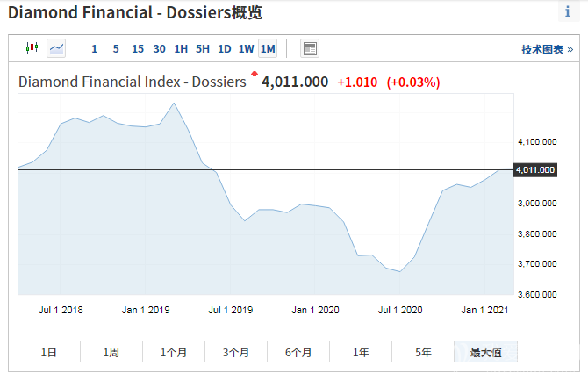This screenshot has height=380, width=588.
Task: Show the 3个月 range
Action: (x=236, y=352)
